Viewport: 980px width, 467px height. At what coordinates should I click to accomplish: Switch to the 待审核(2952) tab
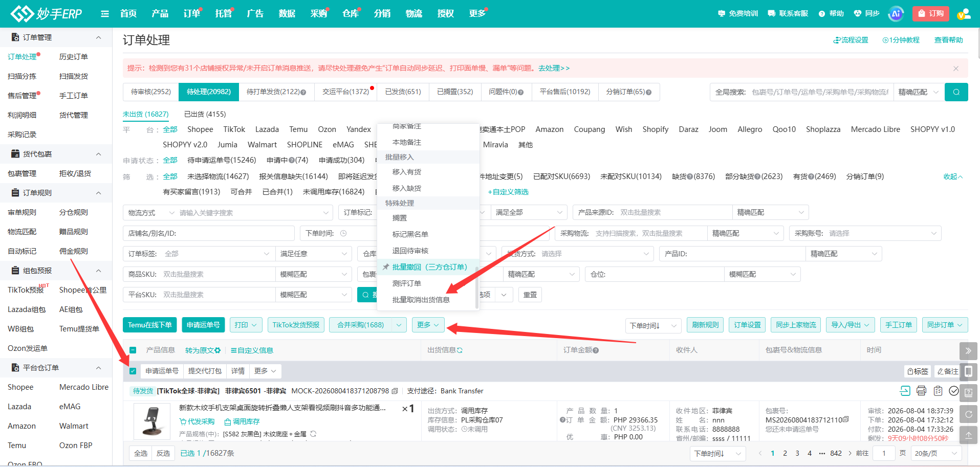click(x=151, y=92)
